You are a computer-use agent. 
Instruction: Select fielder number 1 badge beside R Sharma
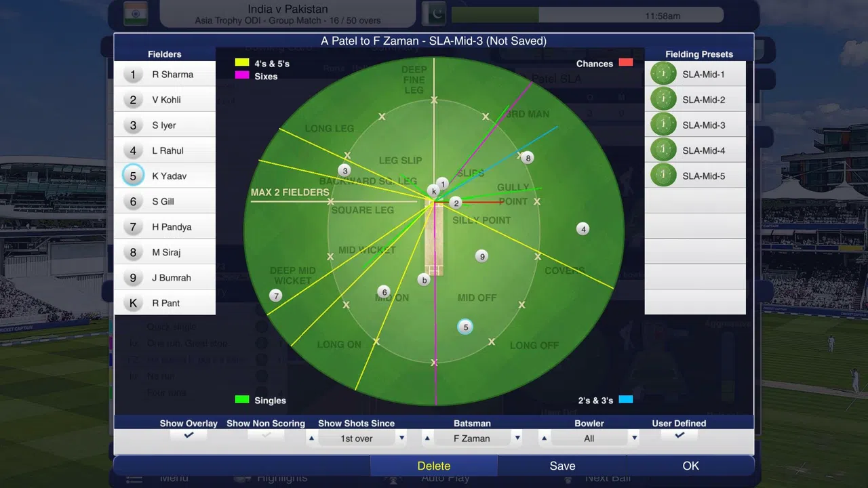[133, 75]
